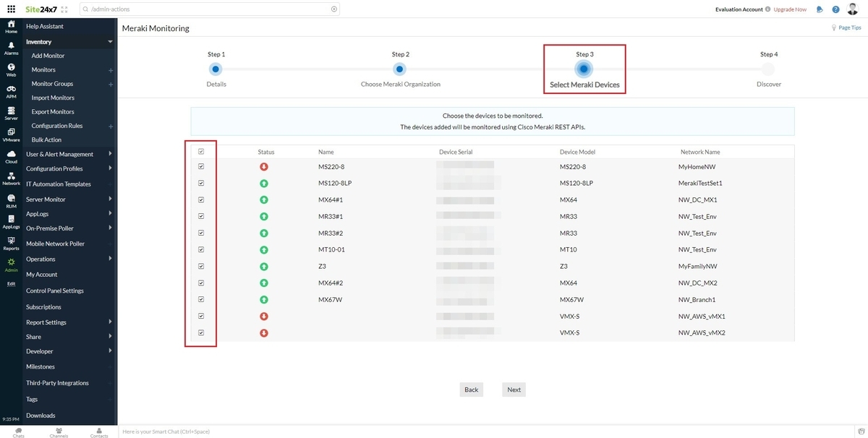Open APM in the left rail
The image size is (868, 438).
point(11,92)
